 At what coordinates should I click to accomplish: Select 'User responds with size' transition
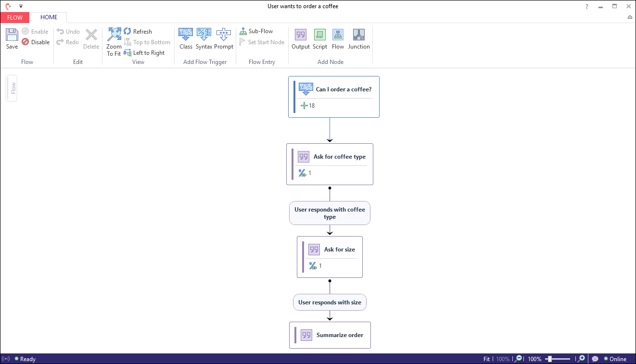tap(330, 302)
